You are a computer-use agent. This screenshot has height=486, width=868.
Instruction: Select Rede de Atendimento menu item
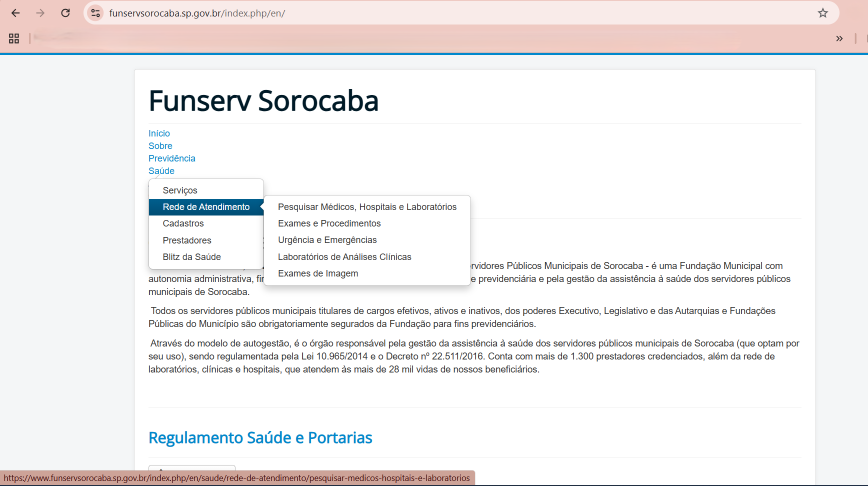(x=206, y=207)
